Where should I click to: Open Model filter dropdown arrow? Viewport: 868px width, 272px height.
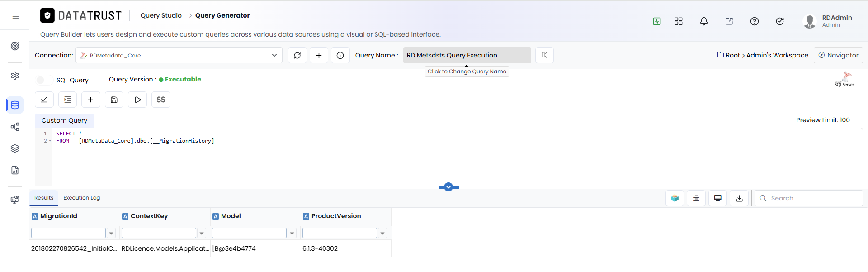coord(292,233)
